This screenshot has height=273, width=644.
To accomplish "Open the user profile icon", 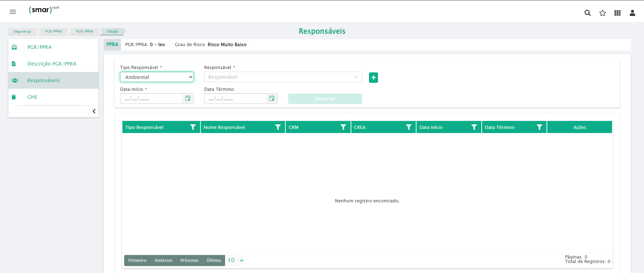I will pyautogui.click(x=633, y=13).
